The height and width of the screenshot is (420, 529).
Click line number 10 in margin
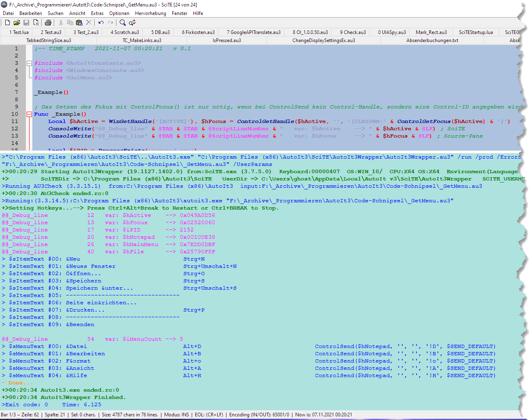(15, 114)
